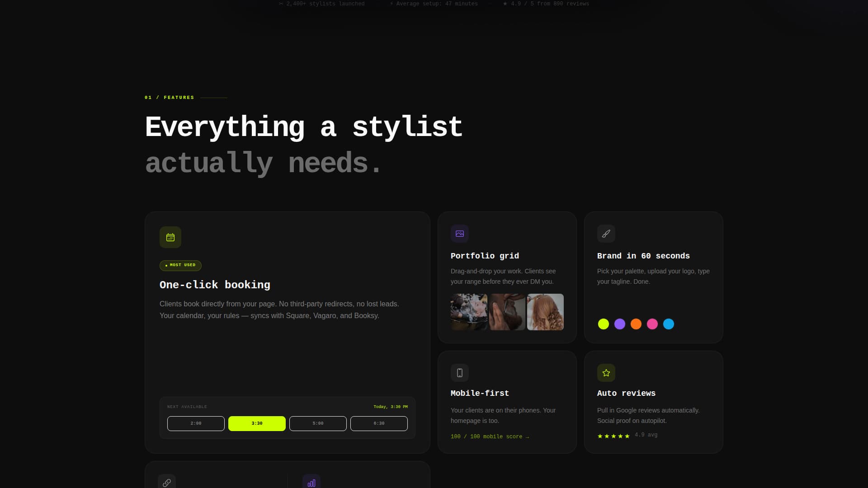Click the Mobile-first heading
Screen dimensions: 868x488
[480, 393]
